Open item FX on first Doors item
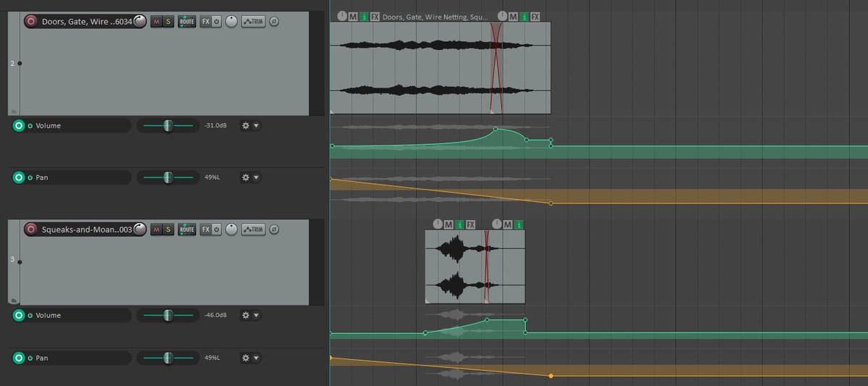Viewport: 868px width, 386px height. click(375, 17)
